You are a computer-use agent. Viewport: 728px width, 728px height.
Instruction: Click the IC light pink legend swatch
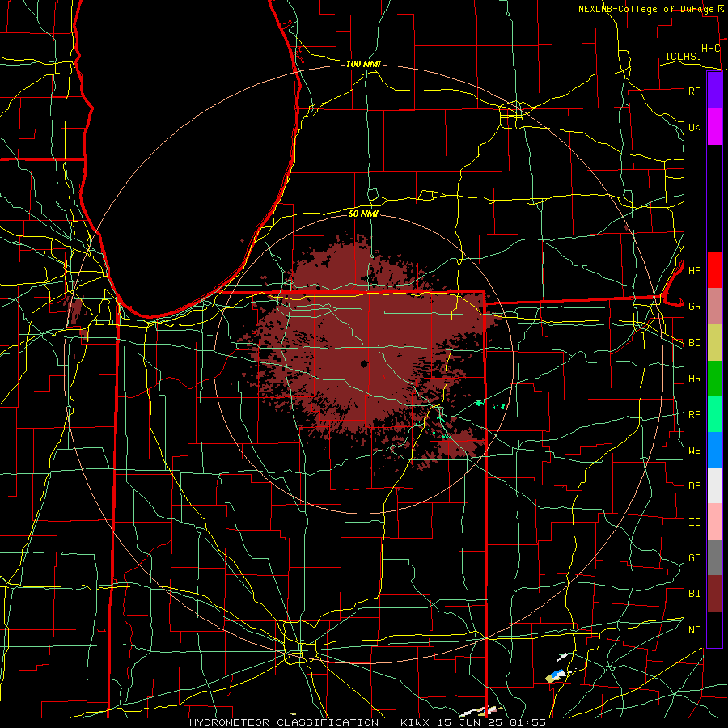point(714,522)
